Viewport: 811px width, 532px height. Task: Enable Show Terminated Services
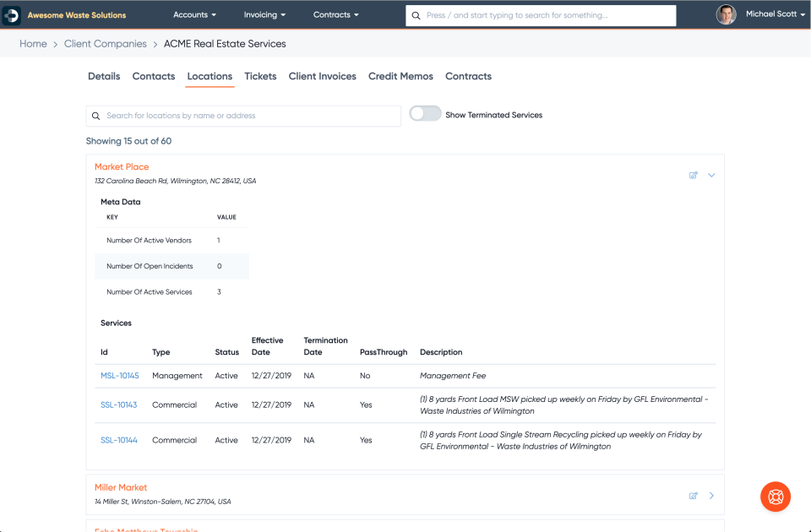coord(425,112)
